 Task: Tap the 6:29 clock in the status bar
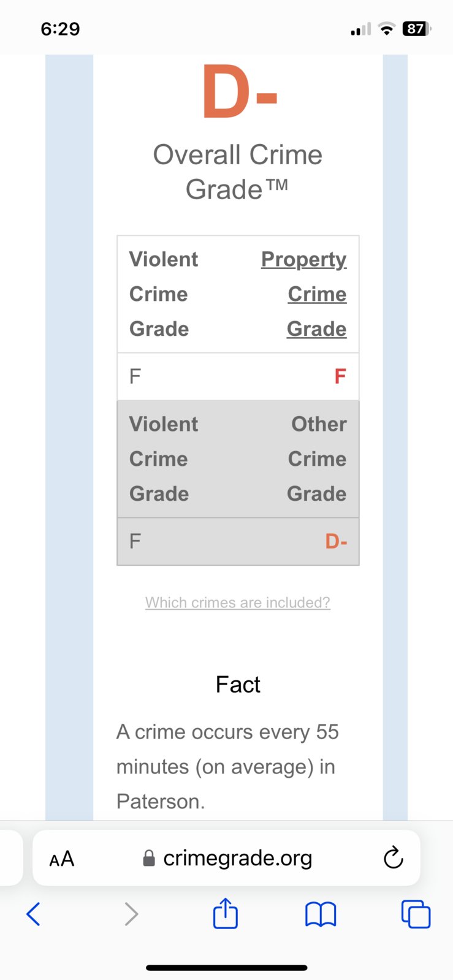[60, 29]
